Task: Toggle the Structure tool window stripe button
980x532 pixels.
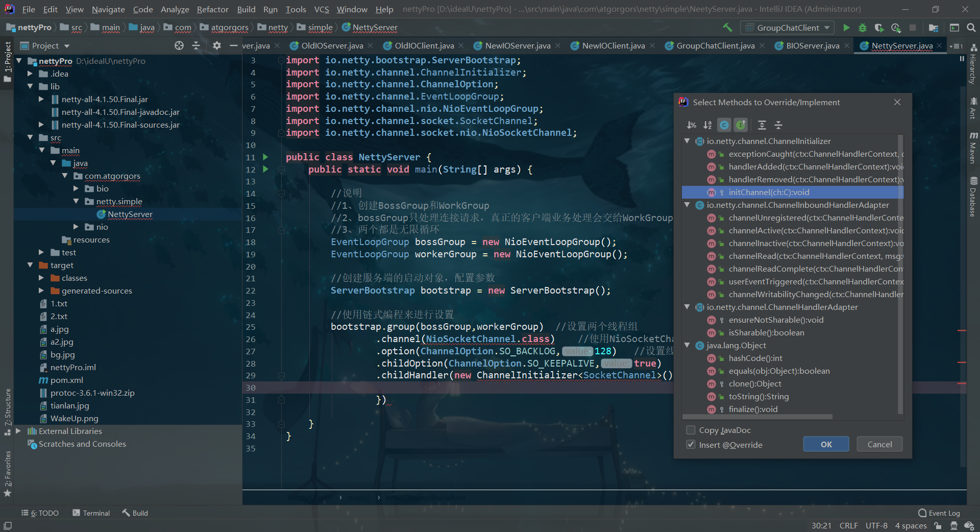Action: [x=7, y=412]
